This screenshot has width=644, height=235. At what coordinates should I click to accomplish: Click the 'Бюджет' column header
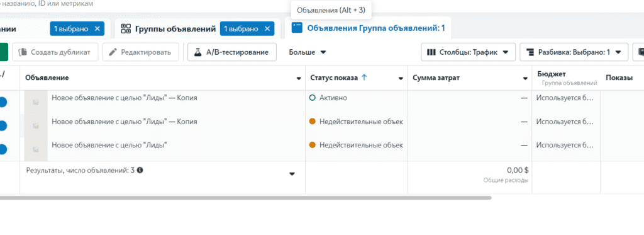pyautogui.click(x=552, y=74)
